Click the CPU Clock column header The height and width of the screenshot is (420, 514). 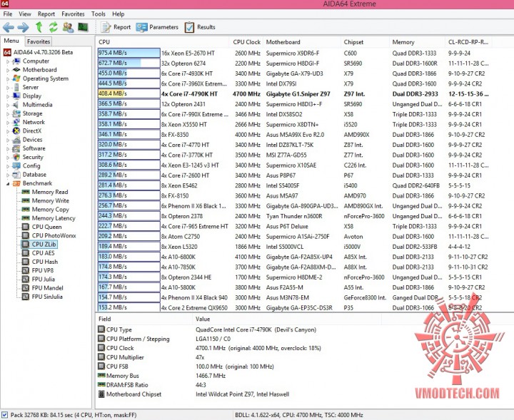(x=246, y=42)
